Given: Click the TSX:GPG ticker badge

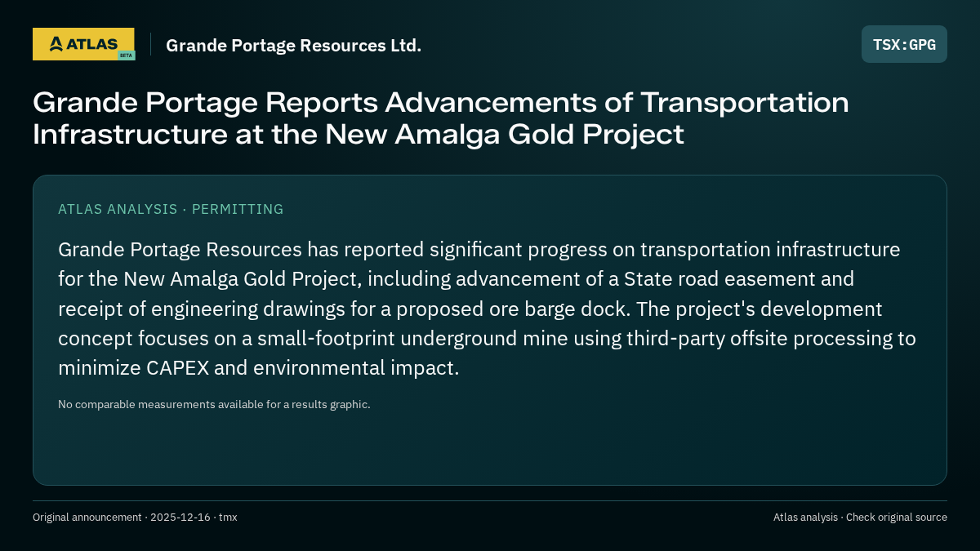Looking at the screenshot, I should 904,44.
